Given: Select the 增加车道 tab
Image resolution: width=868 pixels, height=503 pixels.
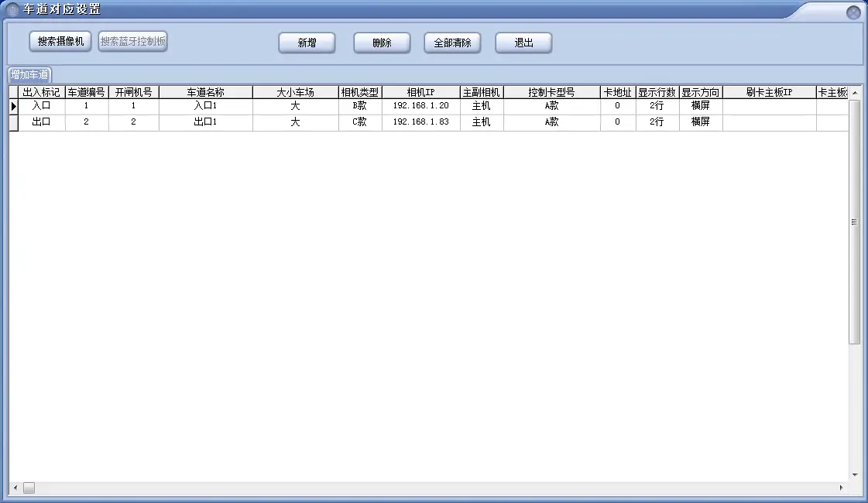Looking at the screenshot, I should coord(29,75).
